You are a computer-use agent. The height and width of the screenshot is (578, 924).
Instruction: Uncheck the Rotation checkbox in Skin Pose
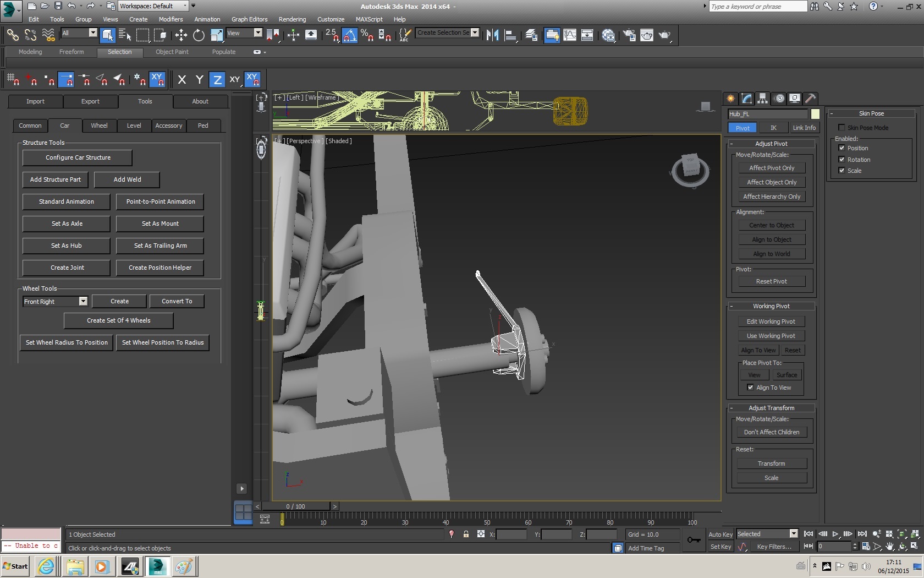coord(842,160)
